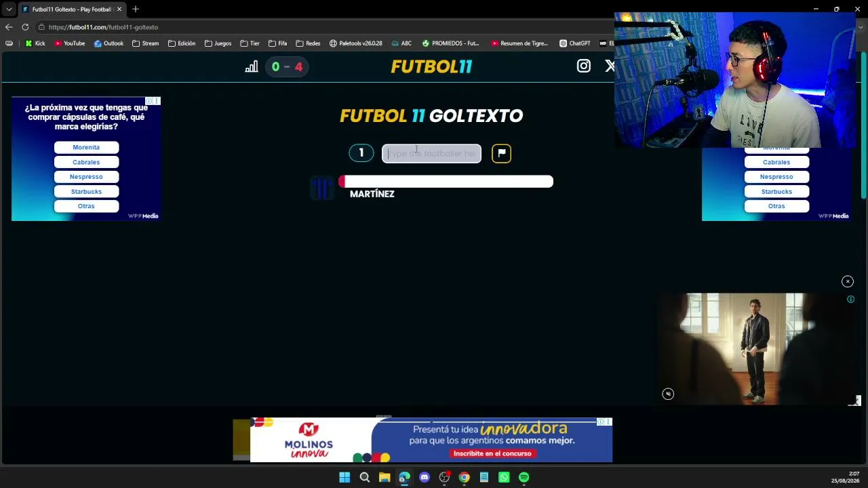The height and width of the screenshot is (488, 868).
Task: Expand the Edición bookmarks folder
Action: click(x=182, y=43)
